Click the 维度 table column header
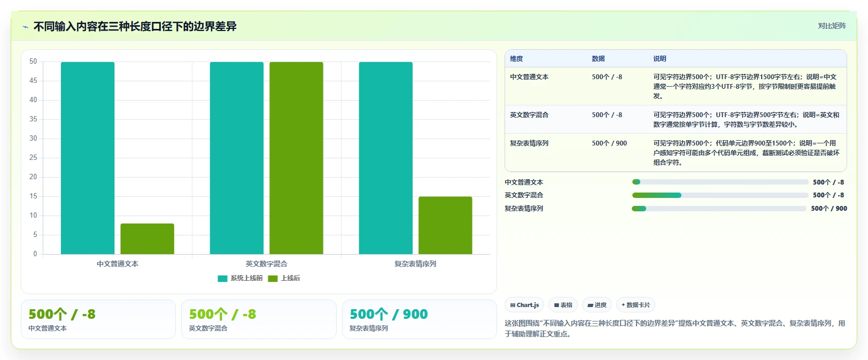 coord(516,59)
